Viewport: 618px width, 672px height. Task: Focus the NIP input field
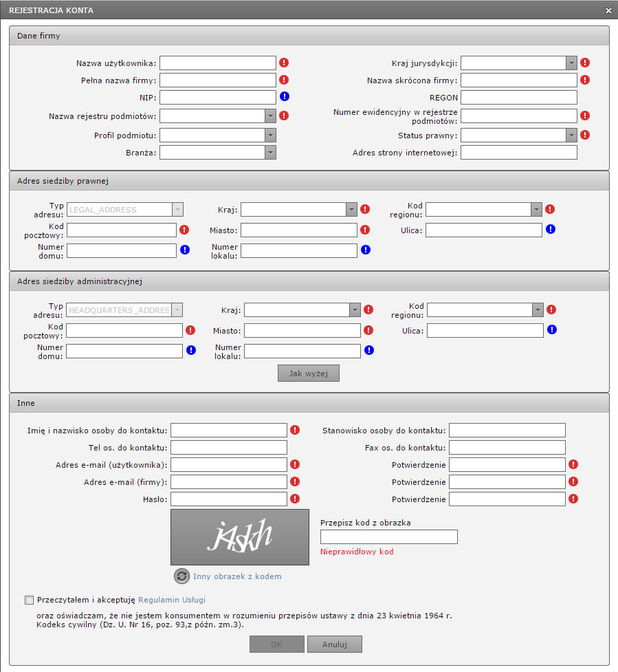[x=218, y=97]
